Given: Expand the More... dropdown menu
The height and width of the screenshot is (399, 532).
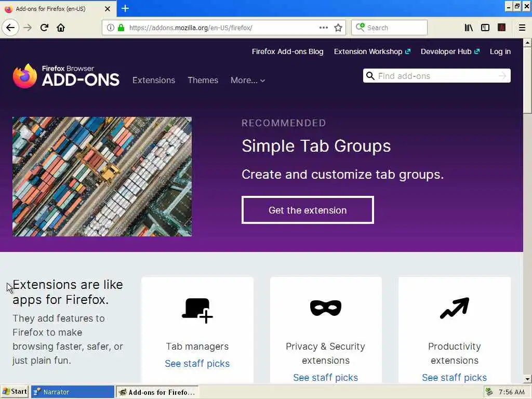Looking at the screenshot, I should point(248,80).
